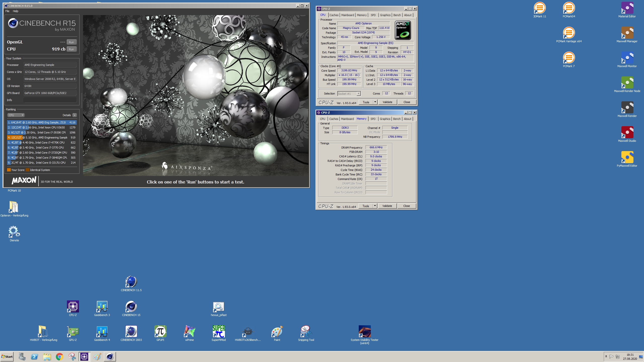Click Close in the top CPU-Z window

coord(407,102)
